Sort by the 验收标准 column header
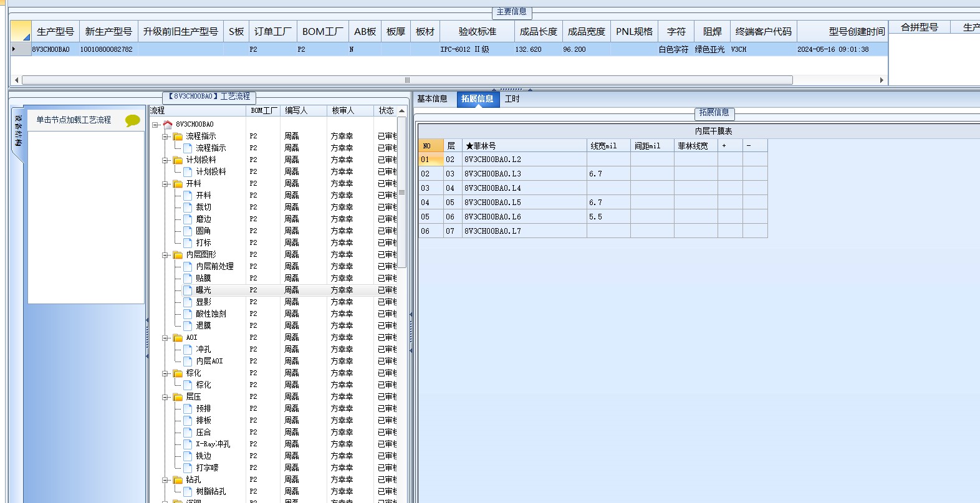Screen dimensions: 980x503 coord(478,31)
